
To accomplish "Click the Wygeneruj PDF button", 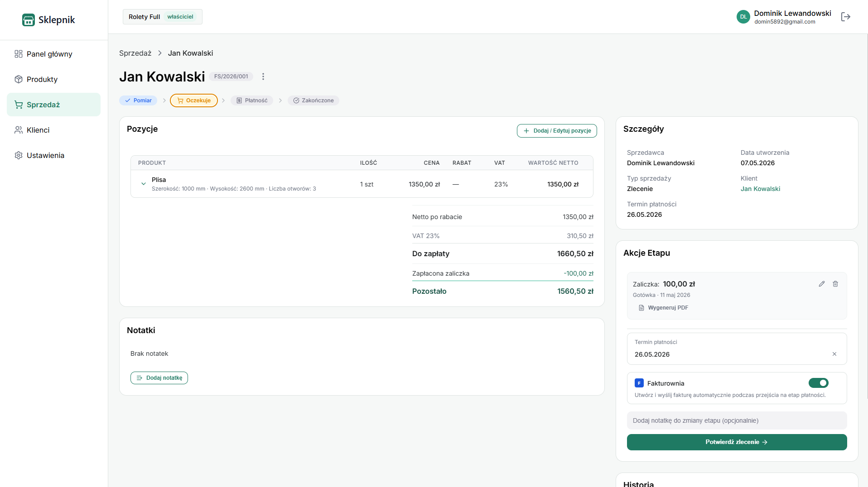I will pos(663,308).
